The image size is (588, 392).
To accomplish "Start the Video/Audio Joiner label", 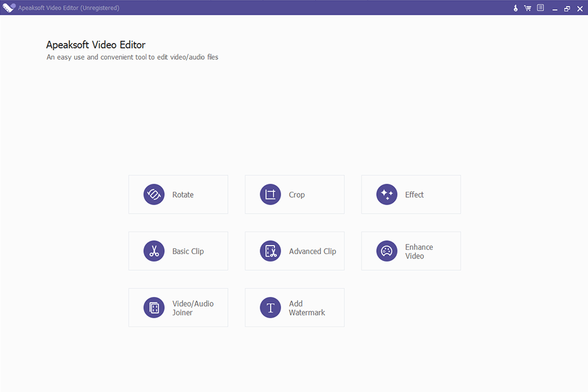I will [x=193, y=308].
